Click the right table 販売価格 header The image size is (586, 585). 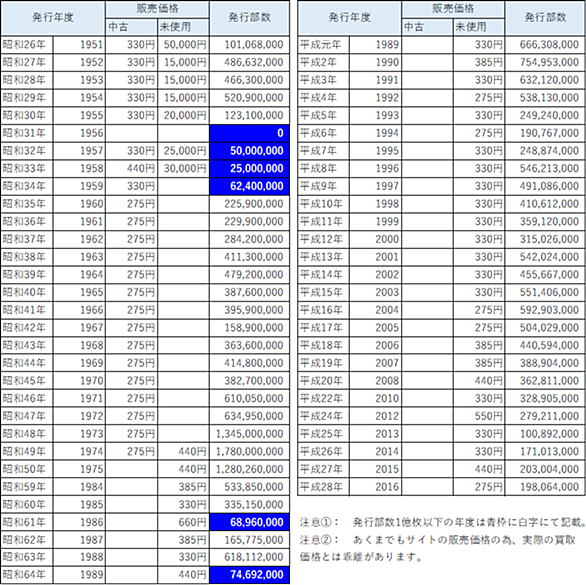tap(453, 9)
